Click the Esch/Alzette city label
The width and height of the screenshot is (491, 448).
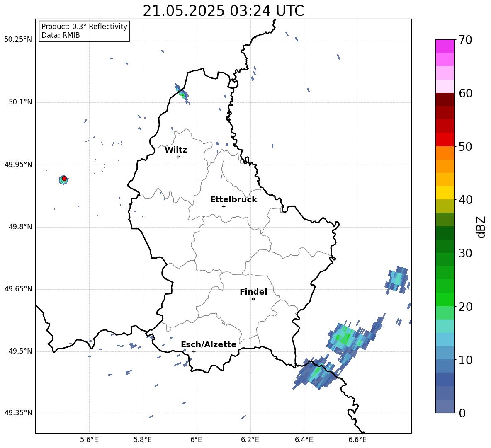pos(209,344)
